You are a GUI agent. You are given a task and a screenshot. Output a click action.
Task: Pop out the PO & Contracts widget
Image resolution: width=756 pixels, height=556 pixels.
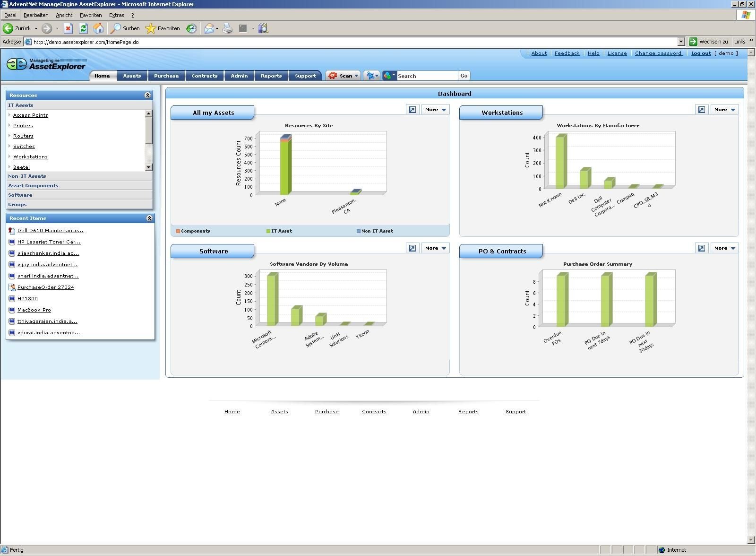[x=702, y=248]
